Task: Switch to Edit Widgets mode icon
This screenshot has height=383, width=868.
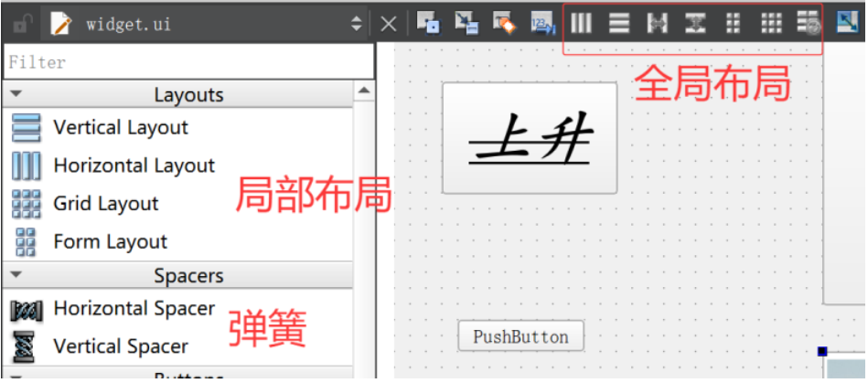Action: tap(427, 24)
